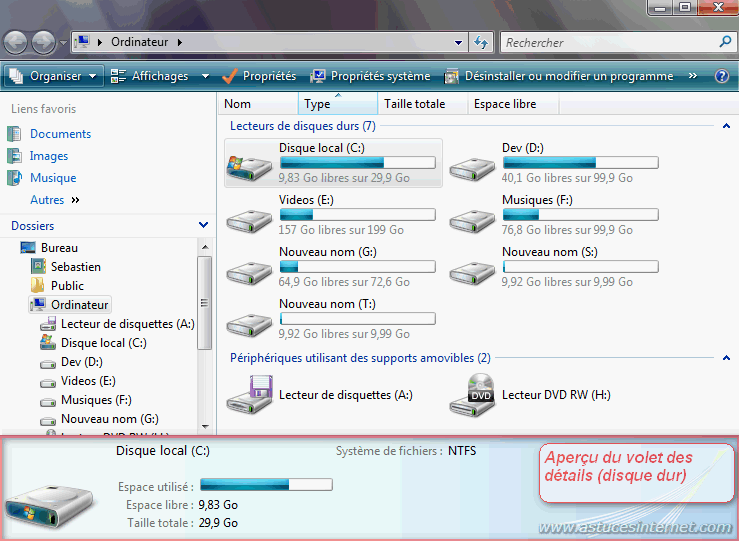Screen dimensions: 739x541
Task: Click the Affichages button
Action: tap(149, 76)
